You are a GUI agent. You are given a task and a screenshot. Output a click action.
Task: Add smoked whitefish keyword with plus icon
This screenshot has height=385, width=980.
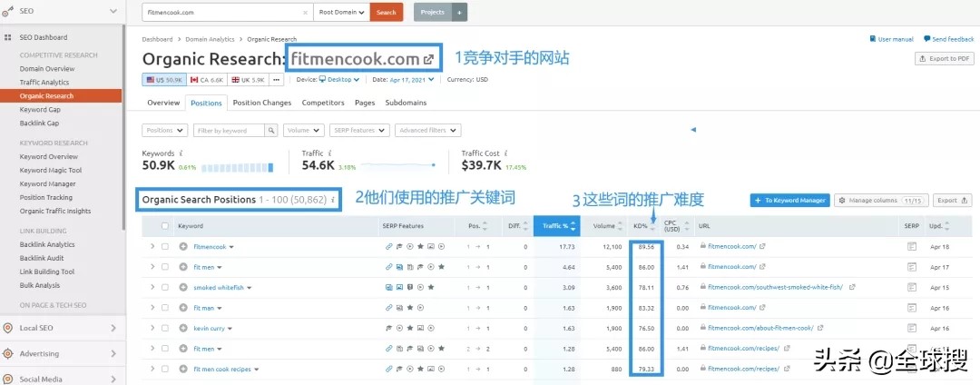click(183, 288)
